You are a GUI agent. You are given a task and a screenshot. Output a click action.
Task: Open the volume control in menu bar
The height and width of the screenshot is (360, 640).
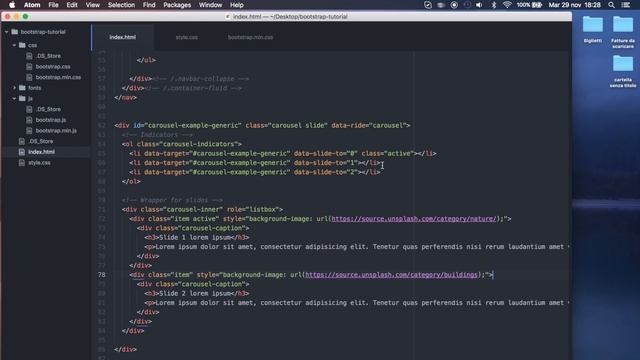479,5
